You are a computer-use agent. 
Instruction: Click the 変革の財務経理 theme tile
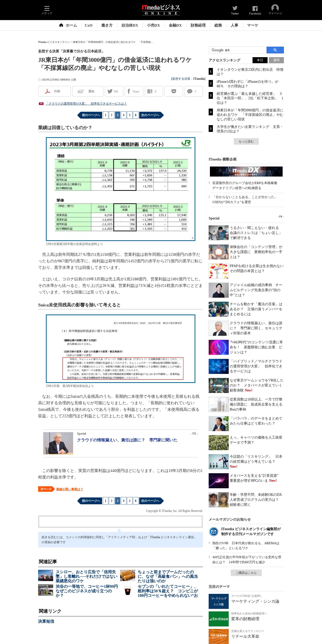(x=219, y=619)
